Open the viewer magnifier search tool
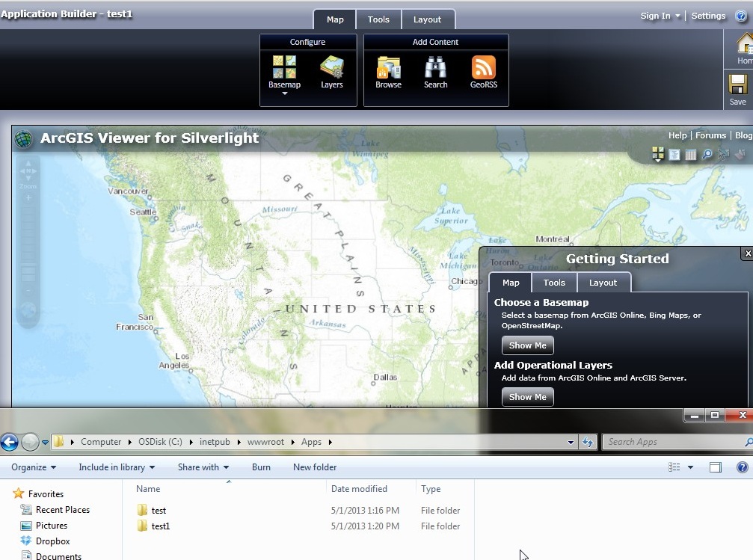Screen dimensions: 753x560 (707, 154)
